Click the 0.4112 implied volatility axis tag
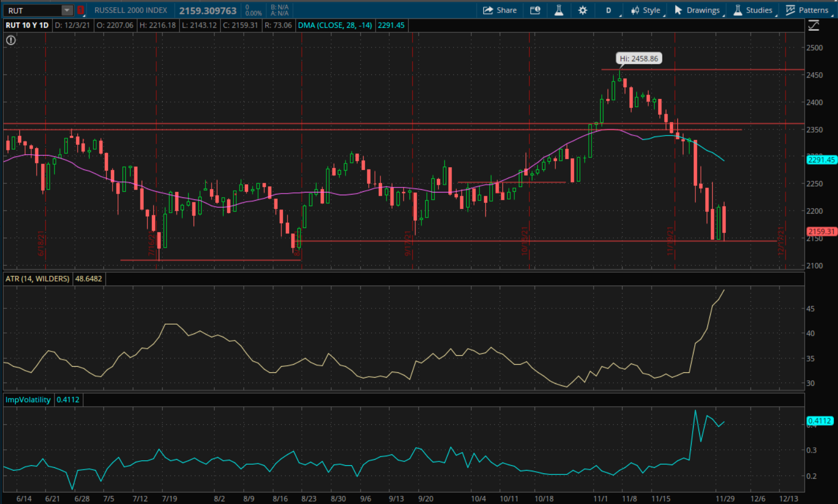 tap(820, 421)
